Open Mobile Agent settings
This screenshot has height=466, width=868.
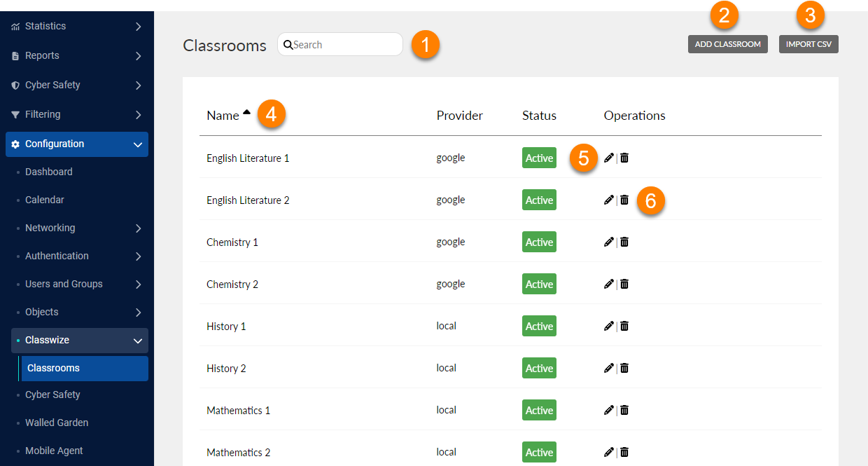click(54, 451)
